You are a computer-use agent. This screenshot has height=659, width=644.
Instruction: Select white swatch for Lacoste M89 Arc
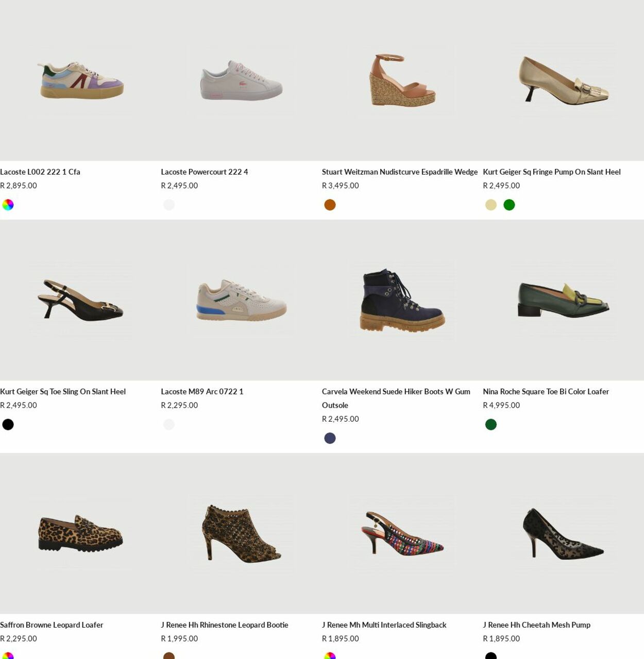169,425
